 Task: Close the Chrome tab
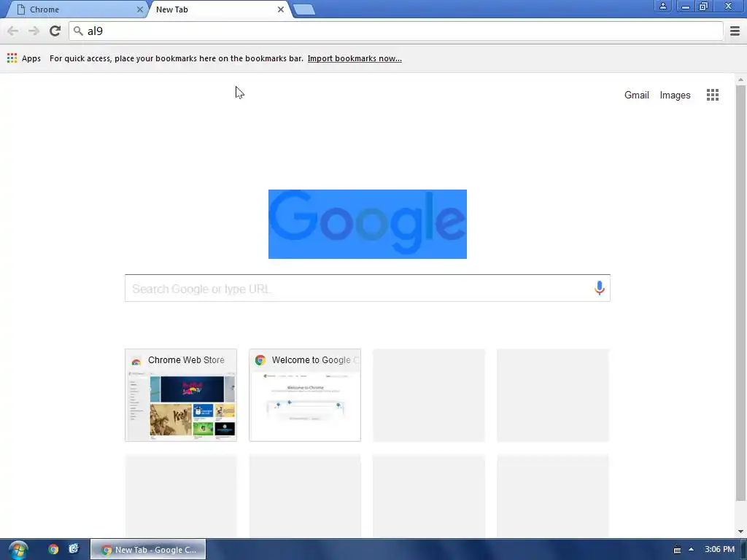[x=139, y=9]
